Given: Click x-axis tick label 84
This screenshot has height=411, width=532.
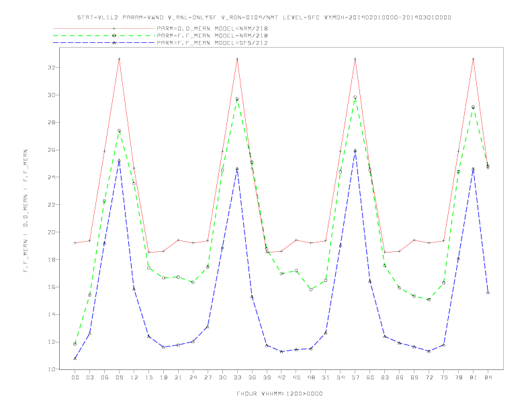Looking at the screenshot, I should (x=488, y=377).
